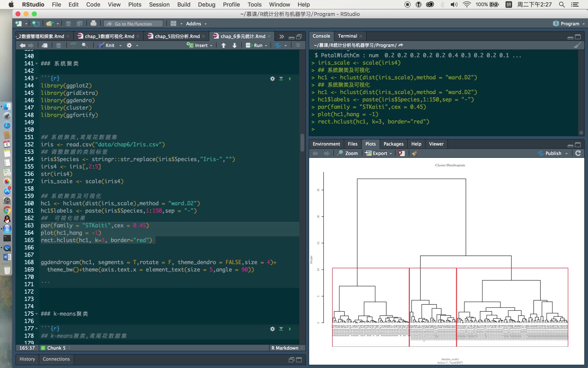The width and height of the screenshot is (588, 368).
Task: Show more open tabs with the double chevron
Action: coord(282,37)
